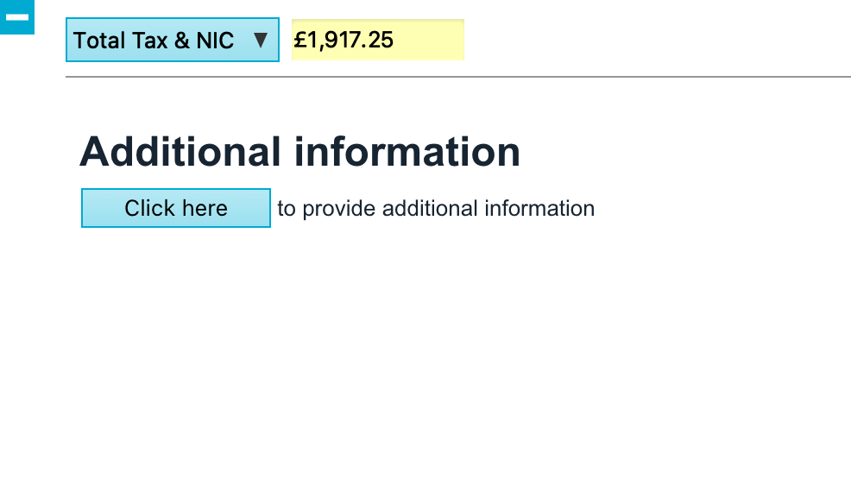
Task: Minimize the tax summary section
Action: pyautogui.click(x=16, y=16)
